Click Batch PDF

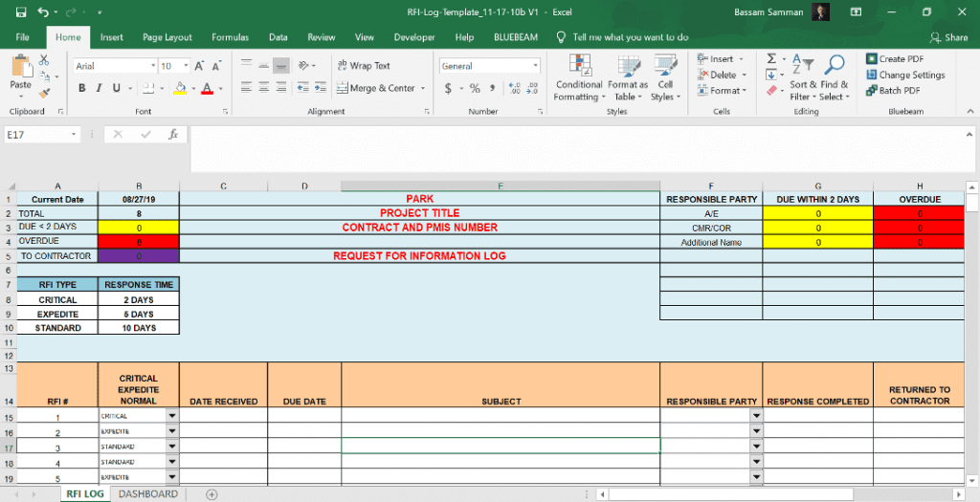click(893, 91)
